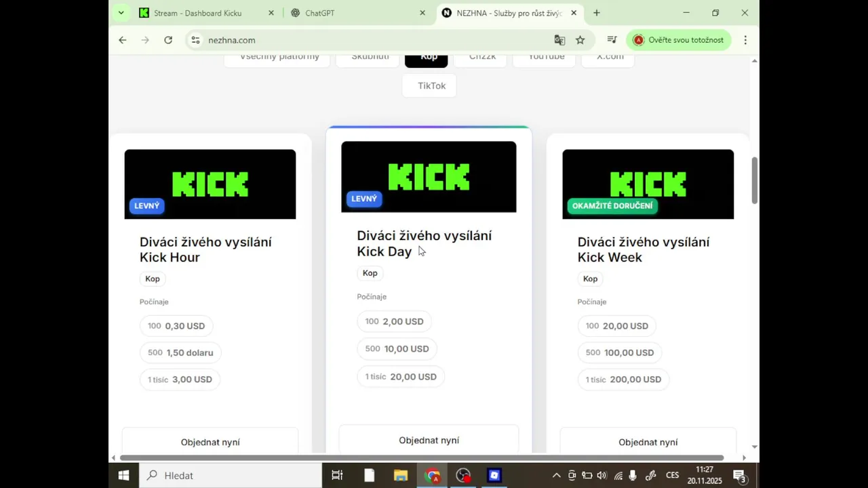Select the 100 for 20,00 USD price
The height and width of the screenshot is (488, 868).
pos(617,326)
